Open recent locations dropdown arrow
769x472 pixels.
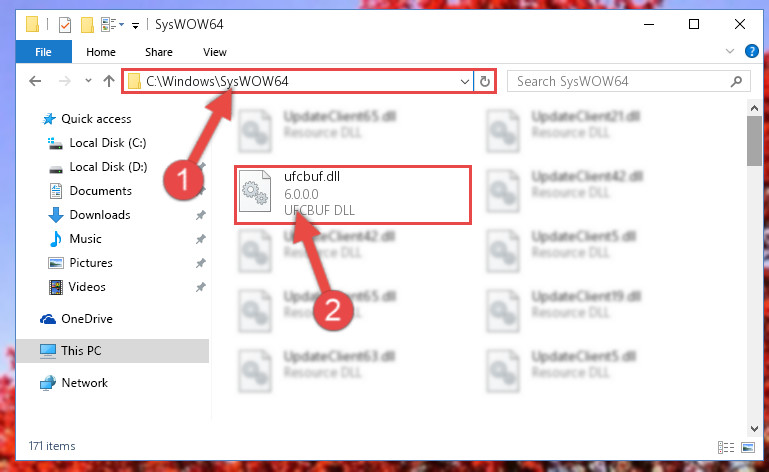(x=88, y=81)
